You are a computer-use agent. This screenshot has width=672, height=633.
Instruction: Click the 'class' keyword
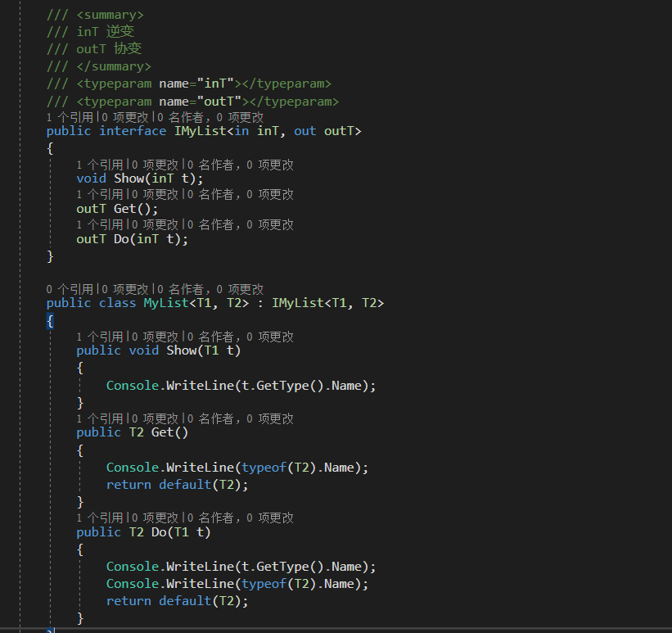(x=117, y=303)
